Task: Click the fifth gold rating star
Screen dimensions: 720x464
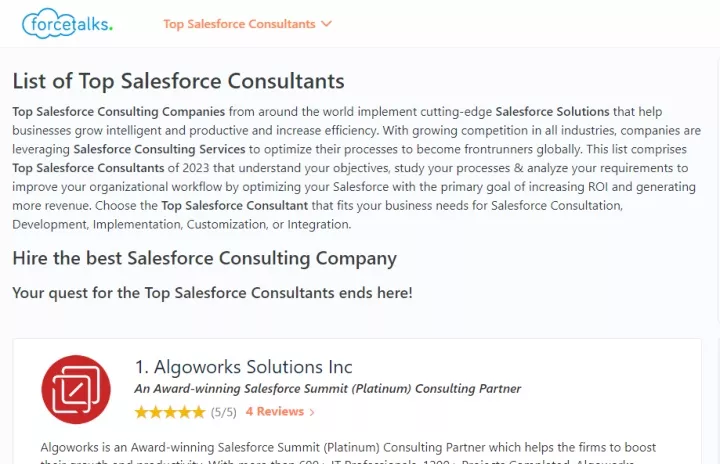Action: (198, 412)
